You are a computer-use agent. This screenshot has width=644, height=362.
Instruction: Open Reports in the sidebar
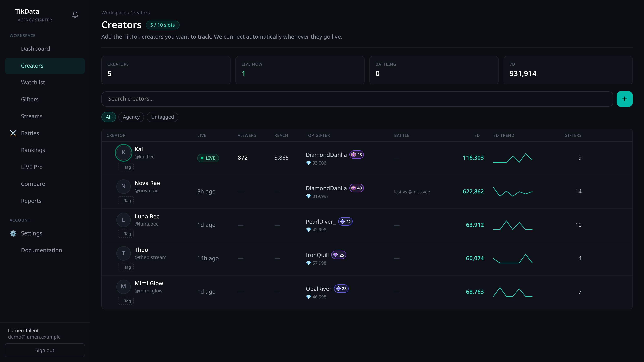tap(45, 201)
